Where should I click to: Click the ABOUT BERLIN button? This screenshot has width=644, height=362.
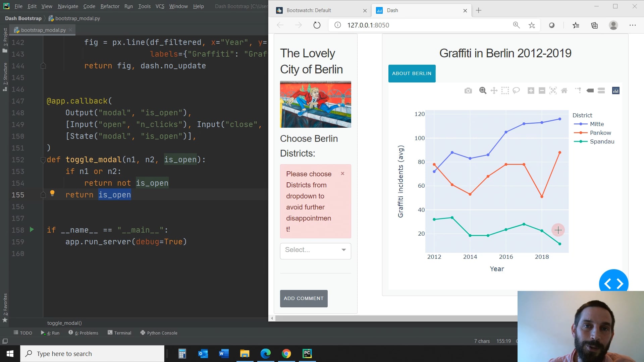pyautogui.click(x=412, y=73)
